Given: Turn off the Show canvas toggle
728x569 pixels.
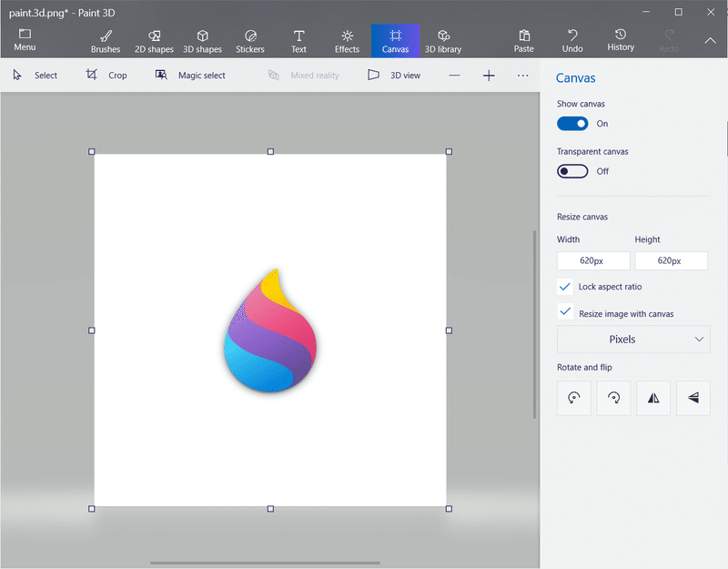Looking at the screenshot, I should pyautogui.click(x=572, y=124).
